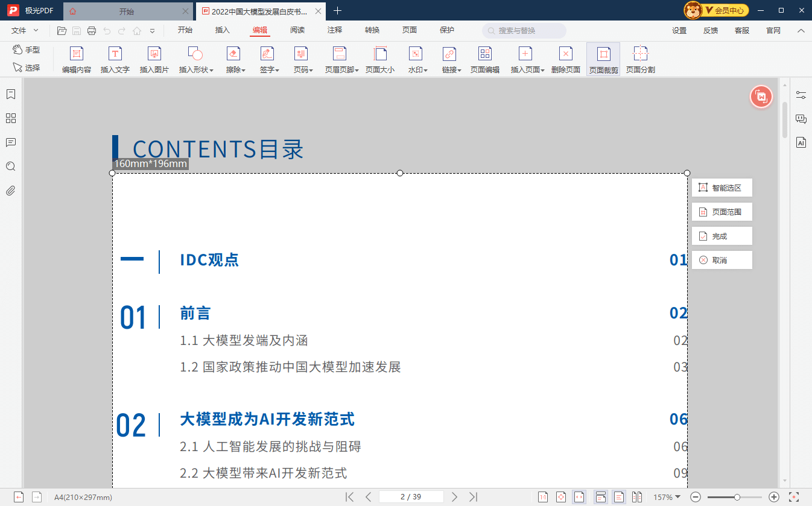Switch to the Start (开始) ribbon tab
The height and width of the screenshot is (506, 812).
[185, 30]
